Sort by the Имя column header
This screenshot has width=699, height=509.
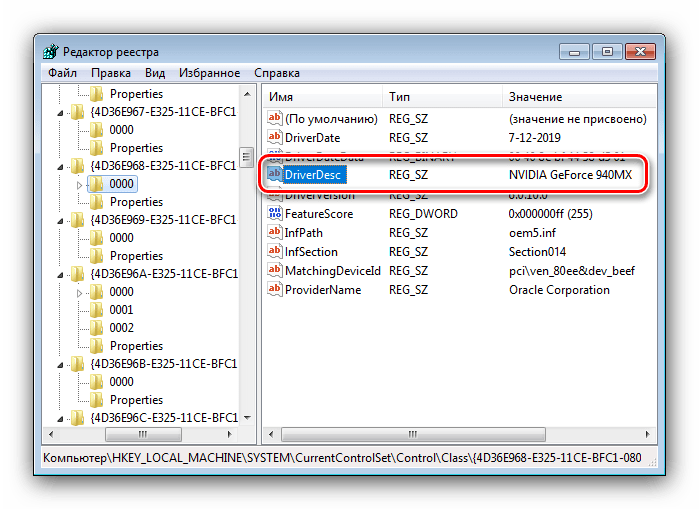[322, 97]
